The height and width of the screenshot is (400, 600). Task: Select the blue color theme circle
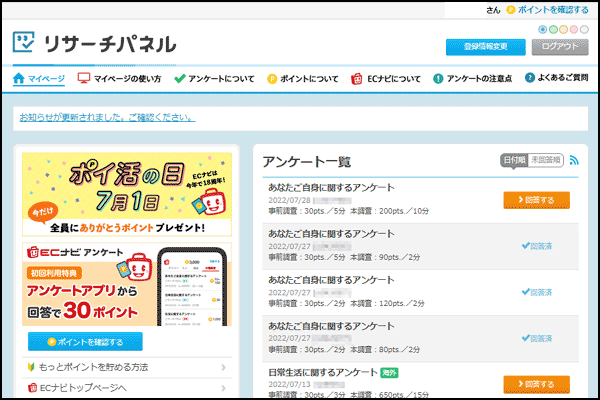(543, 29)
